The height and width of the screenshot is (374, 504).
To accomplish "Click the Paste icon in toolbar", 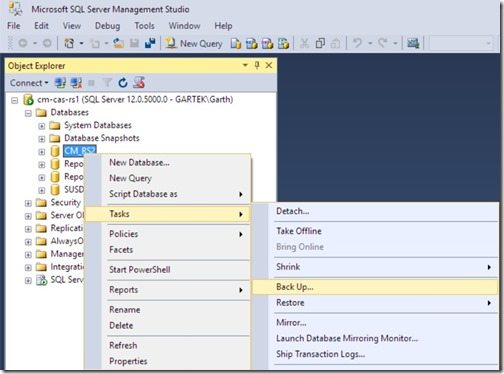I will pyautogui.click(x=336, y=43).
